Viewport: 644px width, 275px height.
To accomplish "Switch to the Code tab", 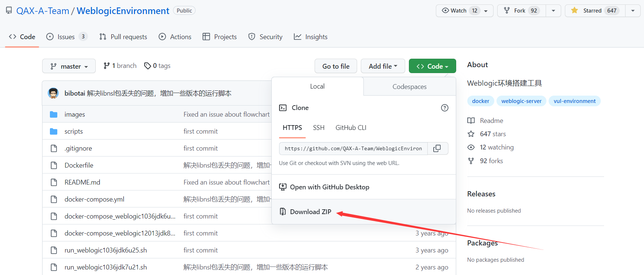I will pos(22,37).
